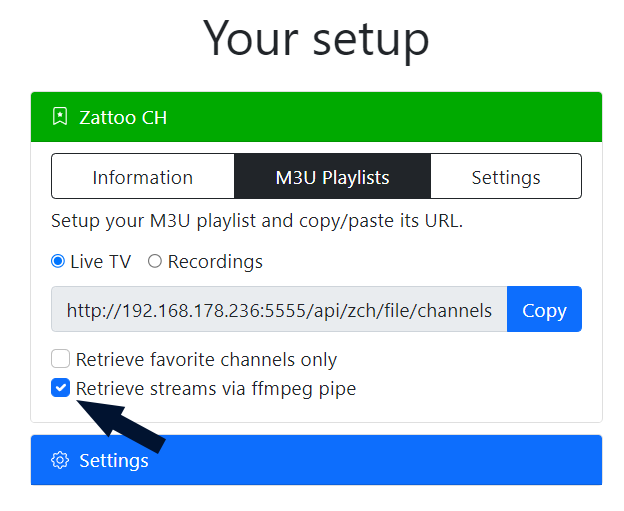Click the Retrieve favorite channels only label

206,359
